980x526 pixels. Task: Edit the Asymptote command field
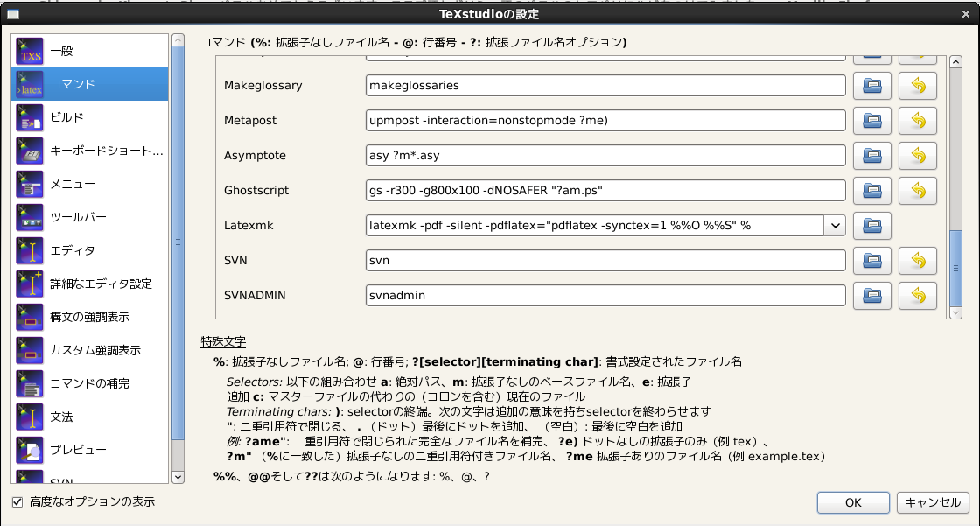click(x=605, y=156)
